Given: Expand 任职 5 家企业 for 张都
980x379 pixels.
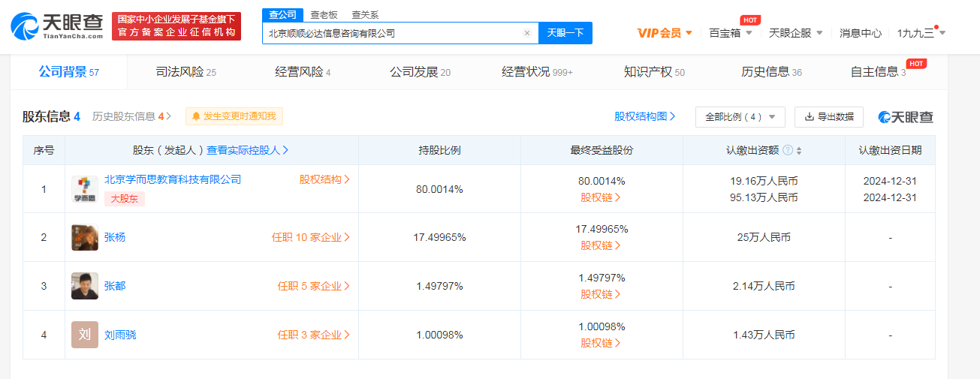Looking at the screenshot, I should pyautogui.click(x=314, y=286).
